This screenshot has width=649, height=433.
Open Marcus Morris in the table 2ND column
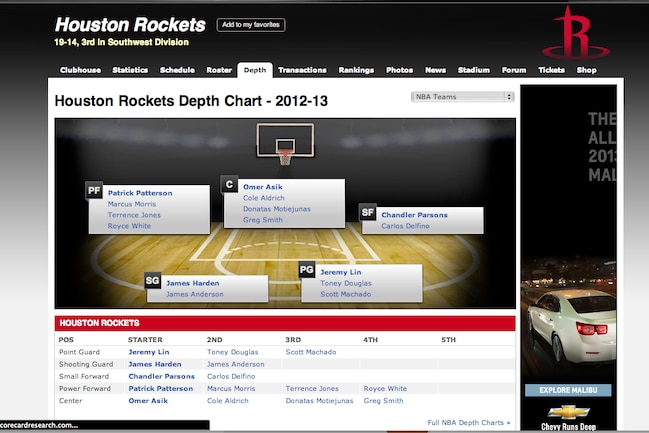pyautogui.click(x=231, y=388)
